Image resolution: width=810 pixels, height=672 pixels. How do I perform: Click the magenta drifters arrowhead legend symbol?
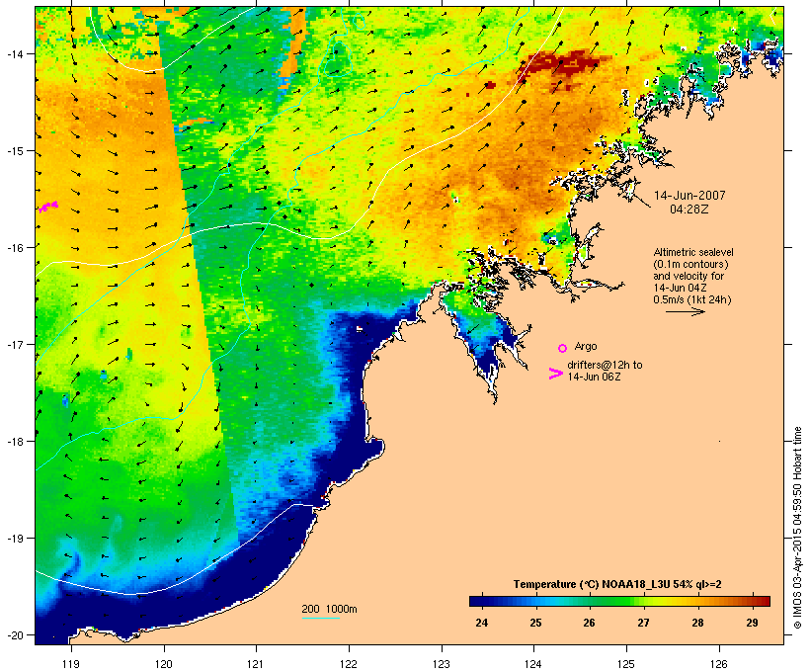pos(556,374)
